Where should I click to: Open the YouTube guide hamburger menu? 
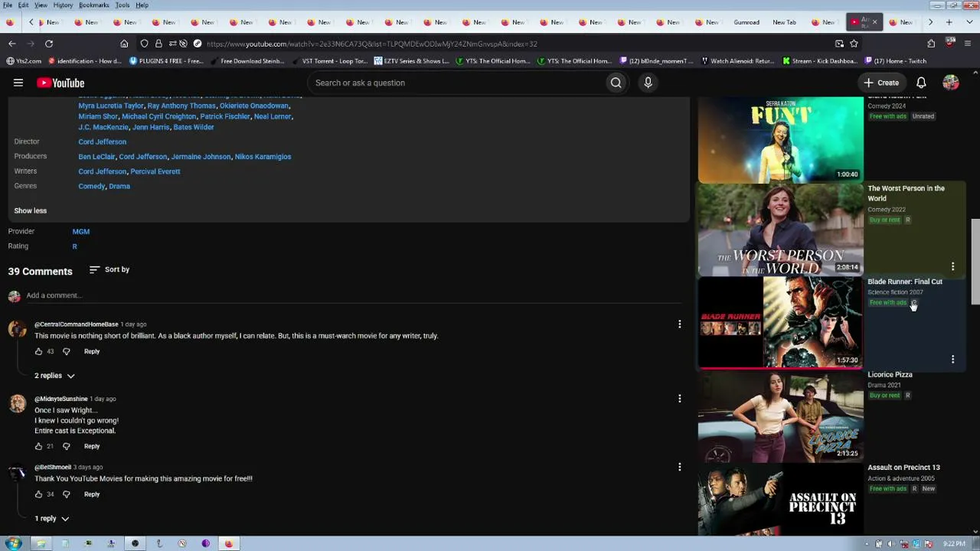point(18,83)
